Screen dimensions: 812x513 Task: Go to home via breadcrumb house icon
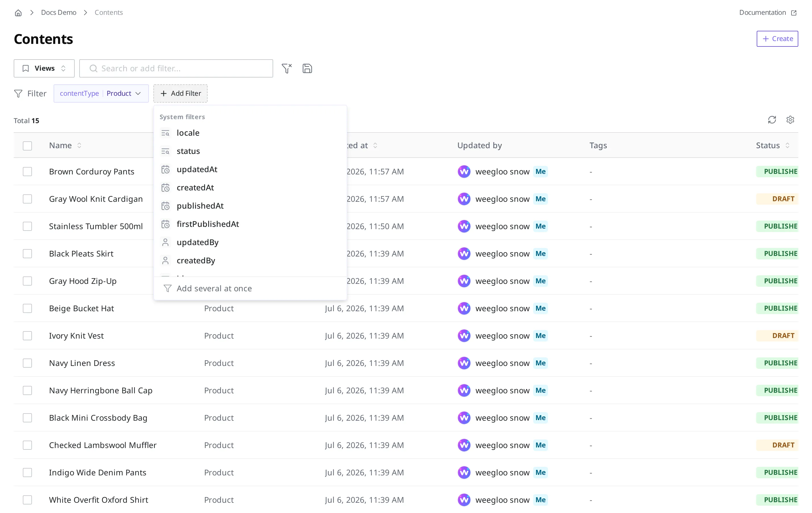click(x=18, y=13)
